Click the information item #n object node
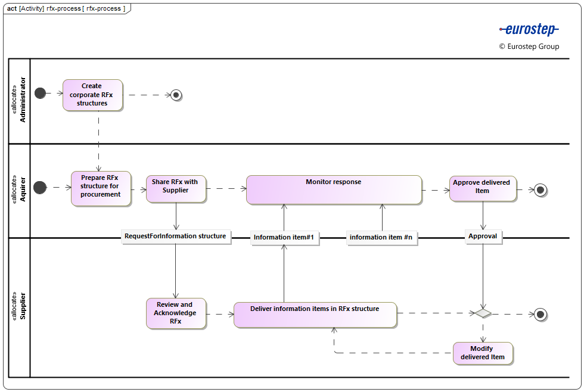Screen dimensions: 584x392 coord(381,237)
